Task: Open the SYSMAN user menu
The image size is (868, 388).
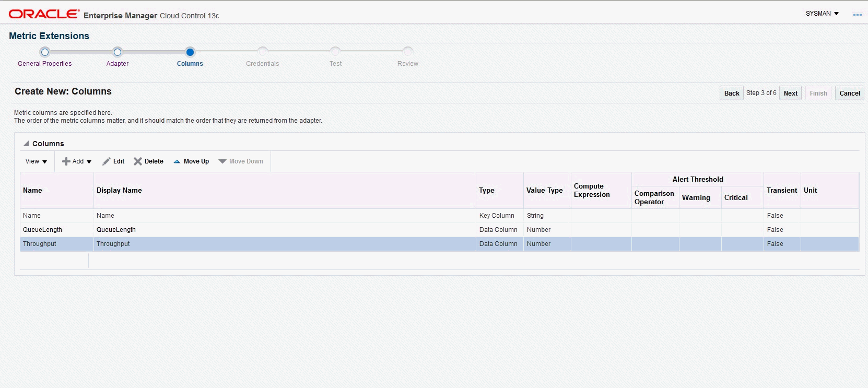Action: click(822, 14)
